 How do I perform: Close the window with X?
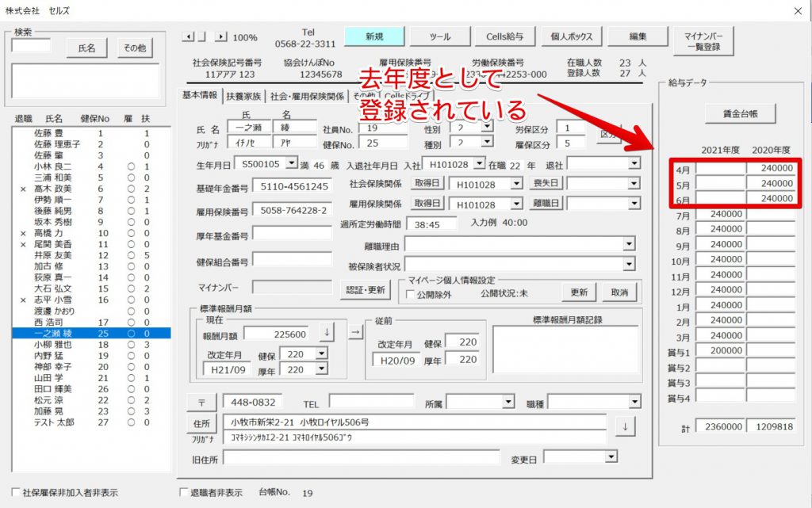point(798,11)
